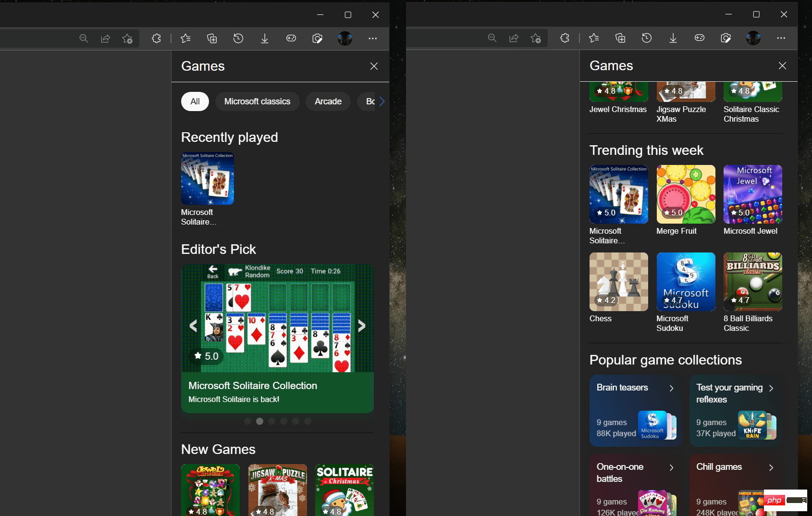This screenshot has width=812, height=516.
Task: Open Extensions puzzle icon in right window
Action: point(565,38)
